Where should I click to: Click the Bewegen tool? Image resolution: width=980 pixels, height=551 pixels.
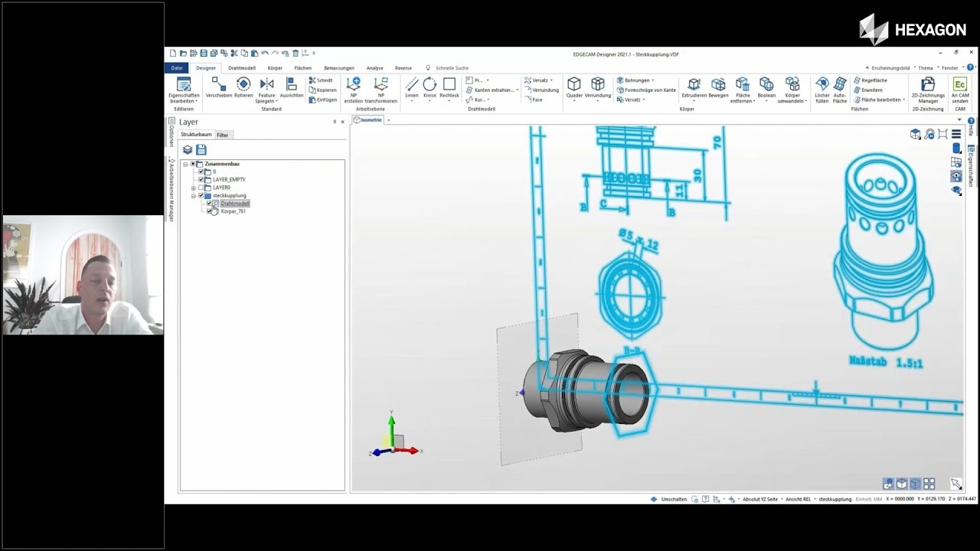pyautogui.click(x=718, y=87)
